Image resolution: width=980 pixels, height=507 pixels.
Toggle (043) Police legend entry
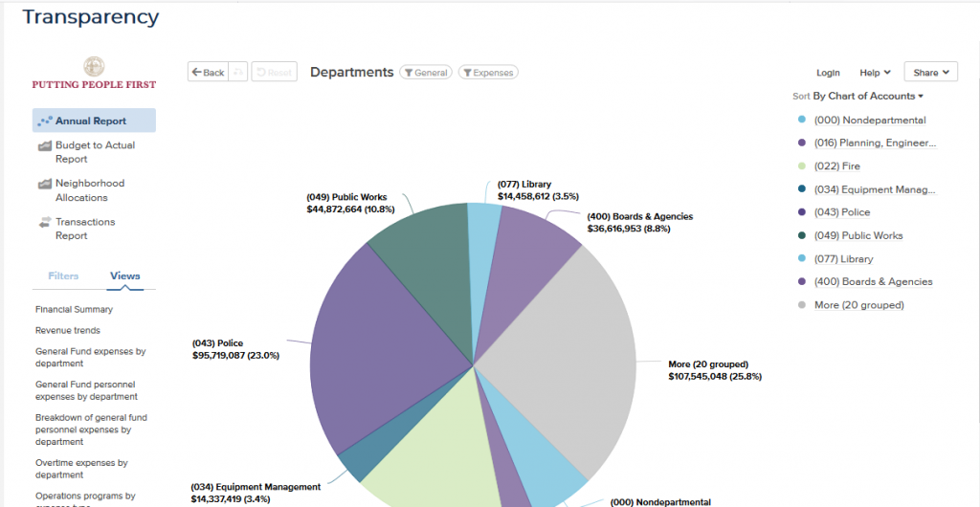pos(835,212)
